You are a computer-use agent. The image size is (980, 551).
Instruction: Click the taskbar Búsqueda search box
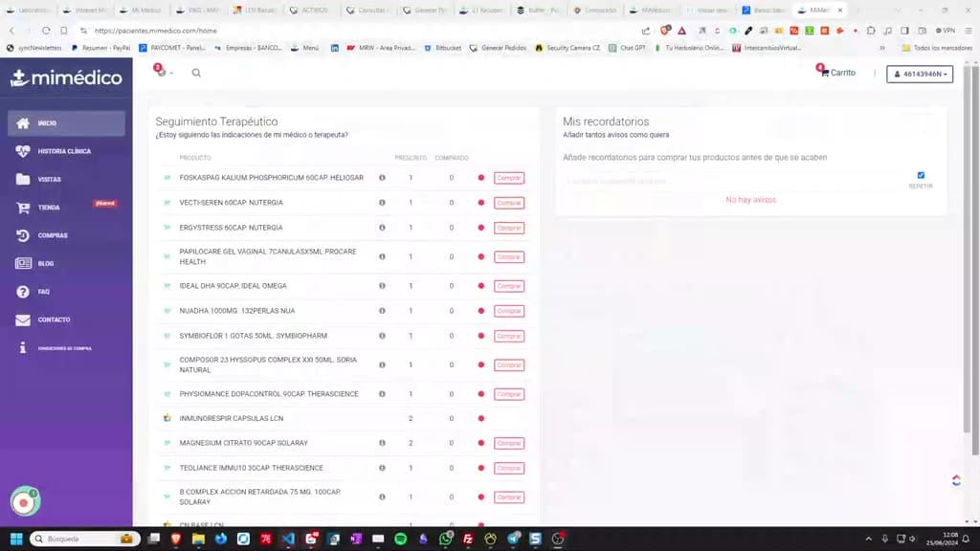84,539
